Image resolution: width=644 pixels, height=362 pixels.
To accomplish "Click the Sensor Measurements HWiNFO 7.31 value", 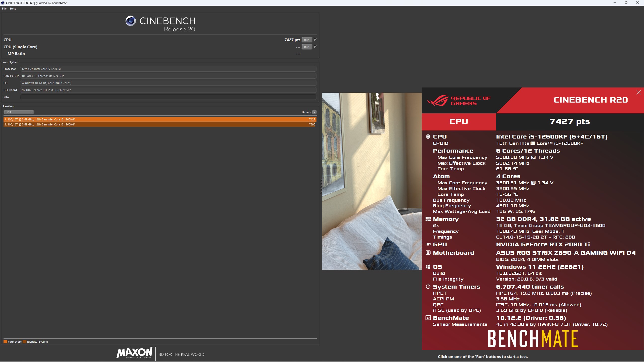I will pos(552,324).
